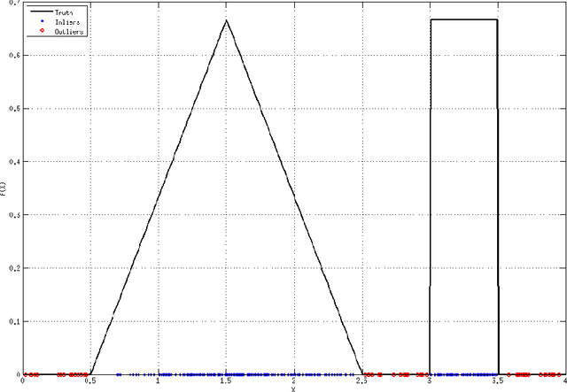
Task: Click the Inliers label in the legend
Action: 67,20
